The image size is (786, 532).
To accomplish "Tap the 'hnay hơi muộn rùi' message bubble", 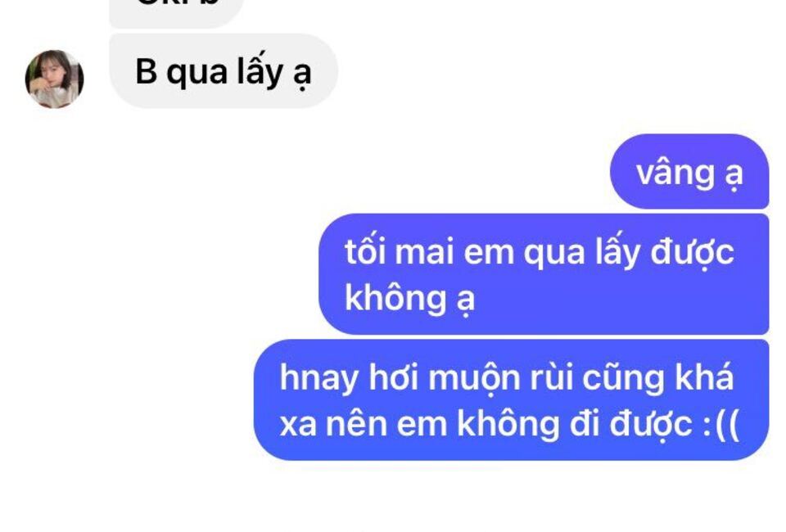I will click(511, 399).
